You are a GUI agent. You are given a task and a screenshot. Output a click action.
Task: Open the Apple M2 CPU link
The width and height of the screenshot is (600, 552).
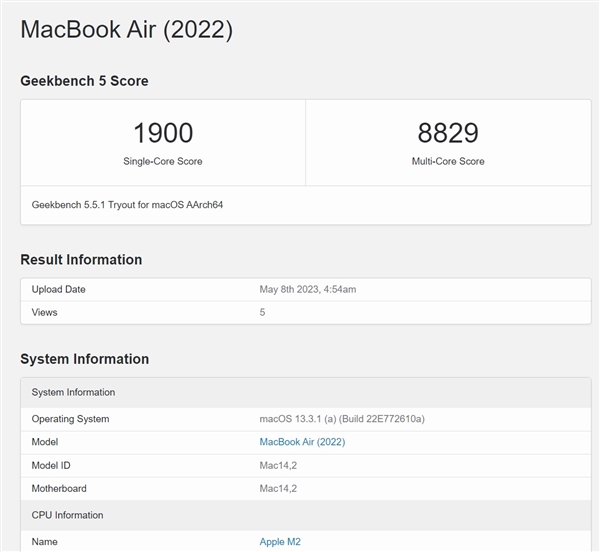(x=280, y=542)
